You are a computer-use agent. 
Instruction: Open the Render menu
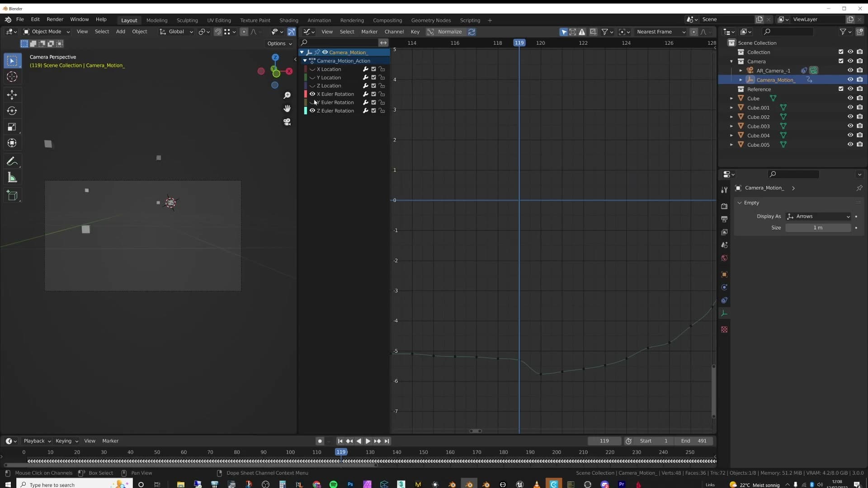55,19
